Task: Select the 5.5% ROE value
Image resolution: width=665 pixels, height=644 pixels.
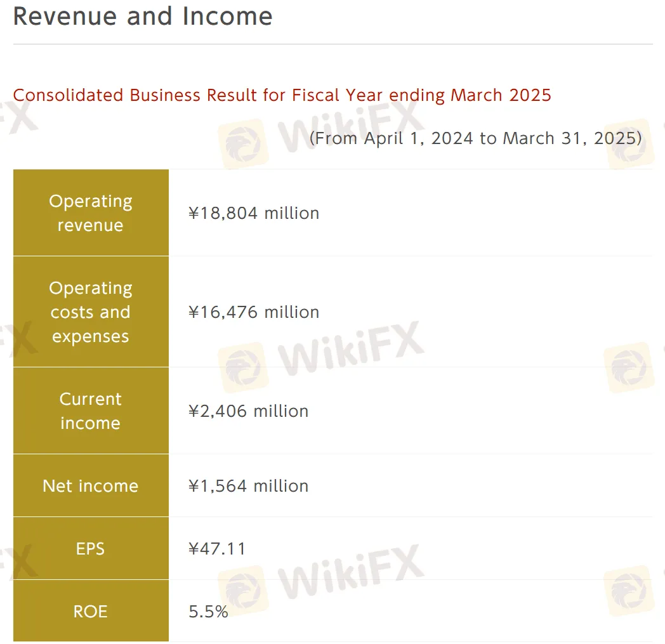Action: pos(208,612)
